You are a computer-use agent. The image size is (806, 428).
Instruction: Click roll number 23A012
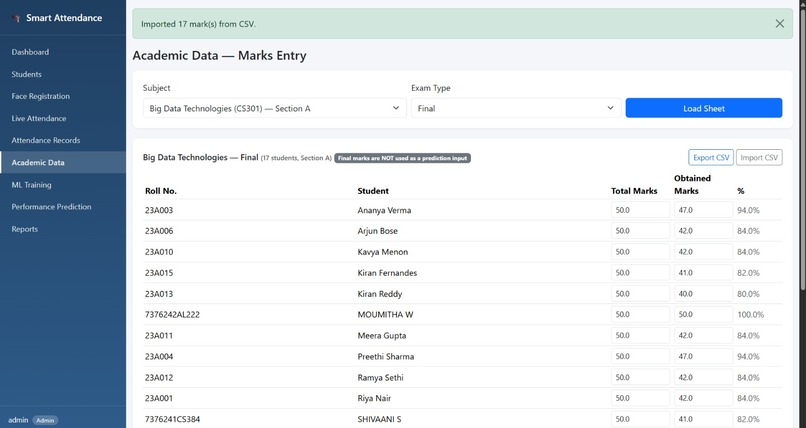tap(159, 378)
